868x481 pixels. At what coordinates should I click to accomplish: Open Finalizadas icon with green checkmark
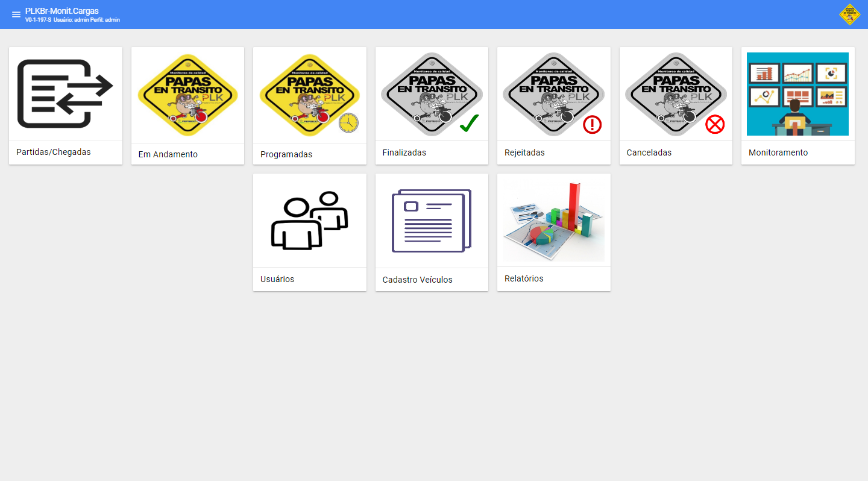tap(432, 93)
